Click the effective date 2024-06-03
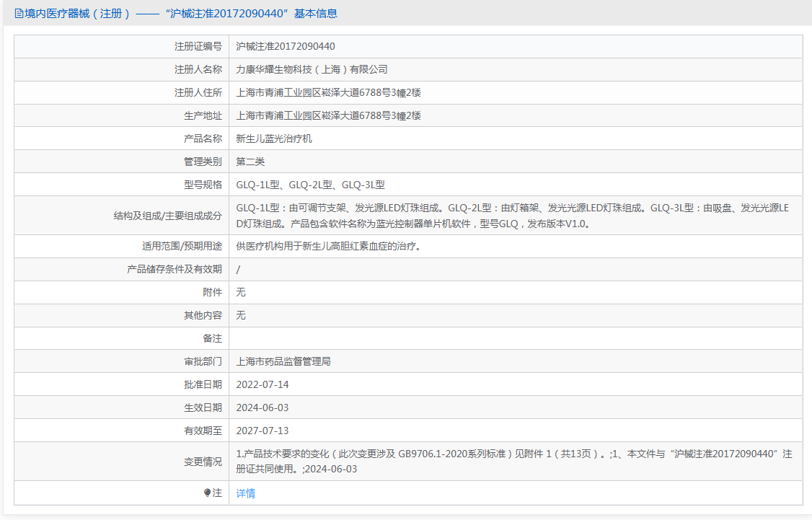Screen dimensions: 812x520 pyautogui.click(x=262, y=407)
